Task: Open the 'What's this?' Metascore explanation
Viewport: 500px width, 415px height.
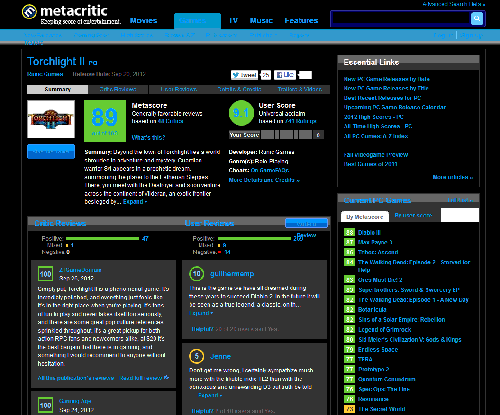Action: pyautogui.click(x=148, y=137)
